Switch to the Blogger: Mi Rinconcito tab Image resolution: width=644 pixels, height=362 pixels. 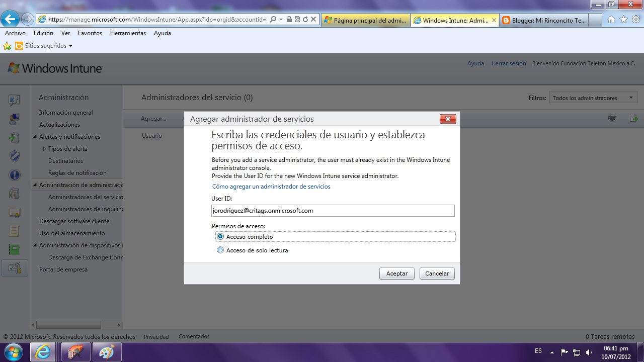click(544, 20)
